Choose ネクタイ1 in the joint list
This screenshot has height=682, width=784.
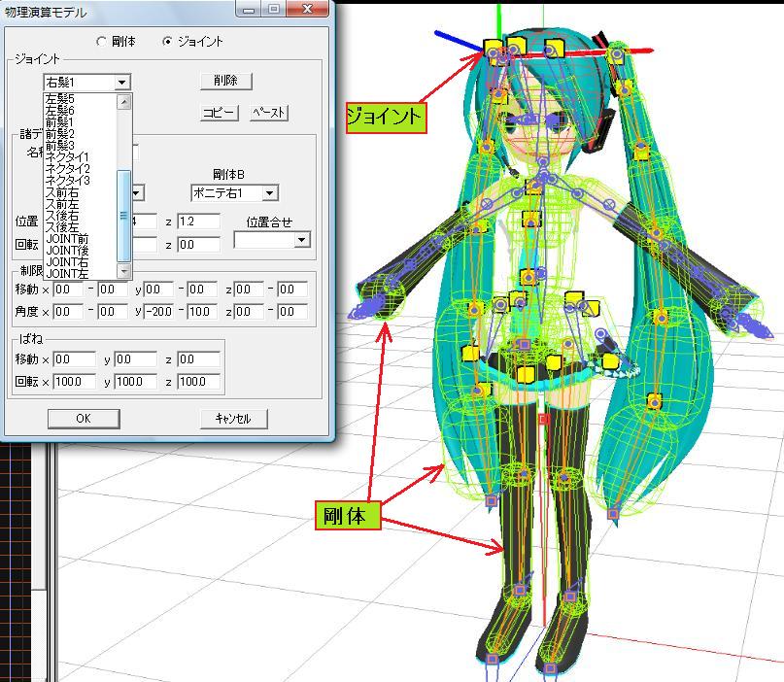(67, 157)
